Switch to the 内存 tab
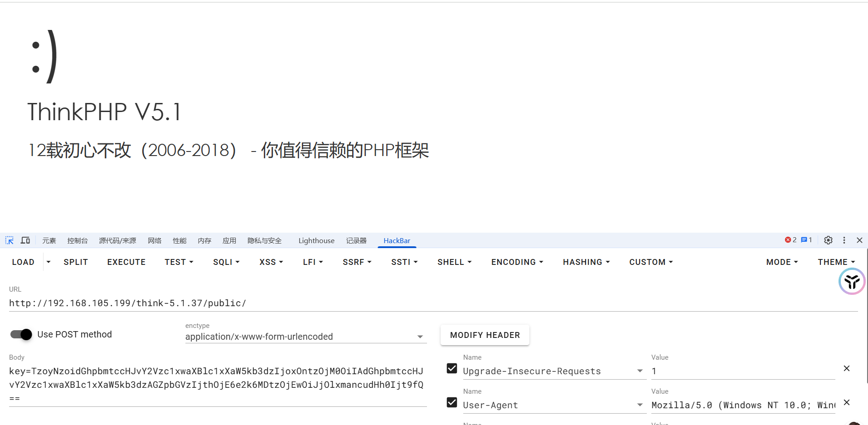Image resolution: width=868 pixels, height=425 pixels. click(x=204, y=240)
